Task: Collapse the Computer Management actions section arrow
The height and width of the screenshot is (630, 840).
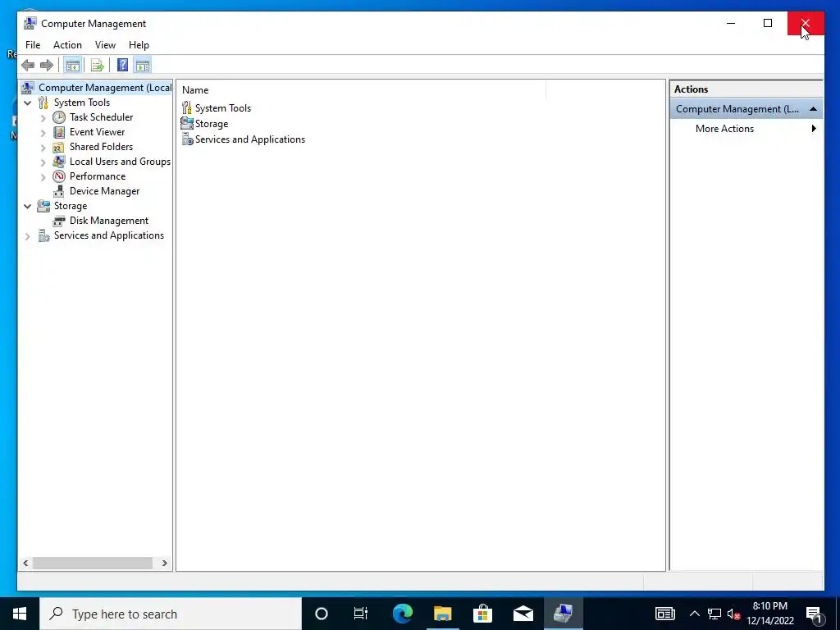Action: [813, 109]
